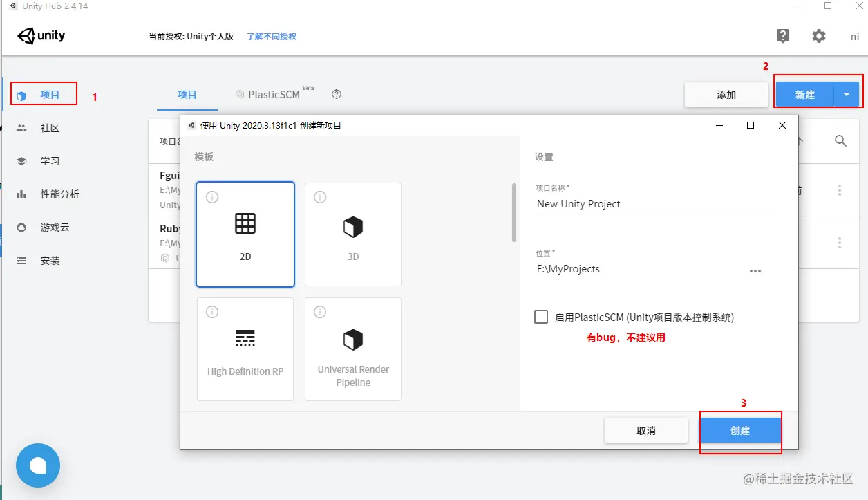Screen dimensions: 868x500
Task: Follow the 了解不同授权 link
Action: [272, 36]
